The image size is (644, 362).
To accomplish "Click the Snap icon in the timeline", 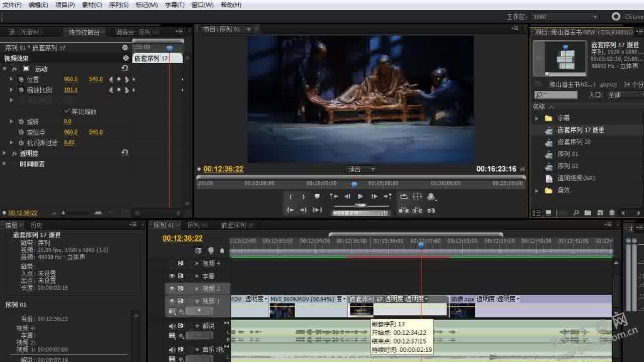I will click(x=199, y=251).
